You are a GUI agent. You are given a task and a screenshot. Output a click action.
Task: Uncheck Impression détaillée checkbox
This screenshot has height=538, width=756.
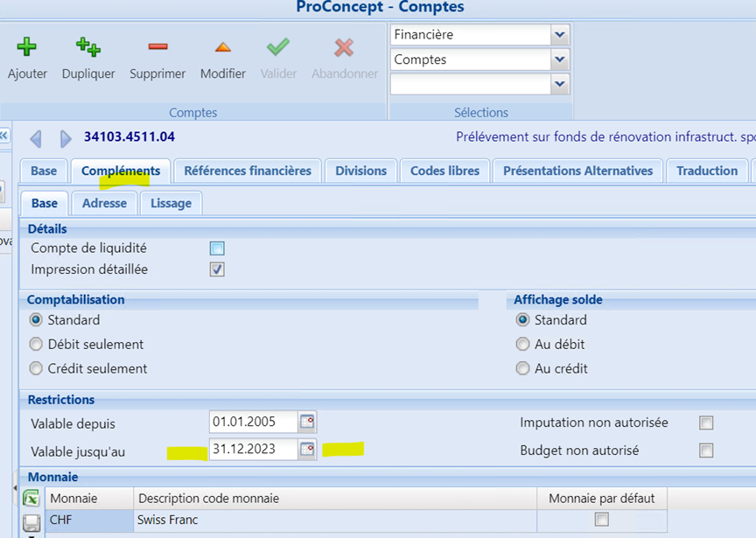click(217, 269)
